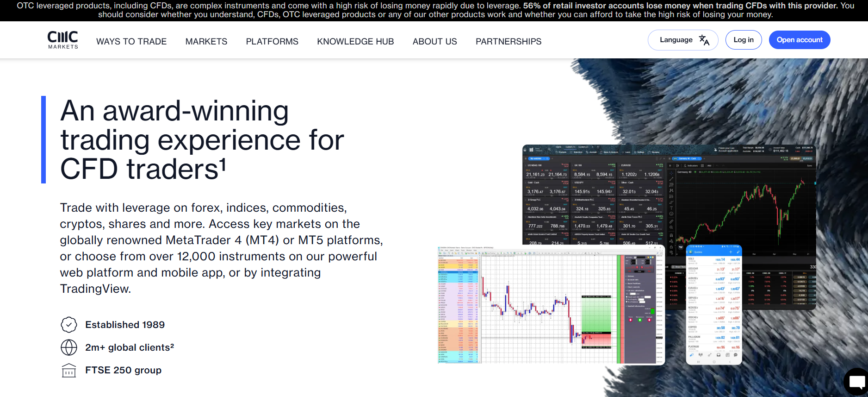Open the About Us menu item
The width and height of the screenshot is (868, 397).
pyautogui.click(x=434, y=42)
